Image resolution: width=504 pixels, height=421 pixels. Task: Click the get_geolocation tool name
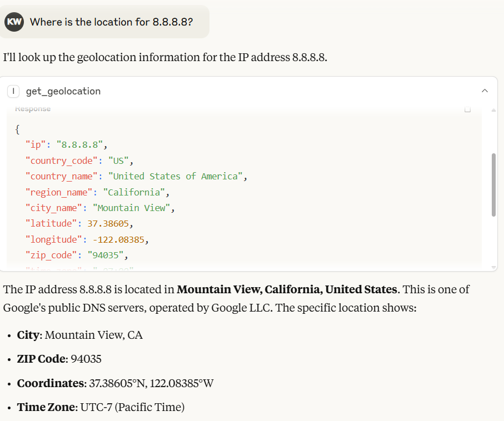(x=63, y=91)
